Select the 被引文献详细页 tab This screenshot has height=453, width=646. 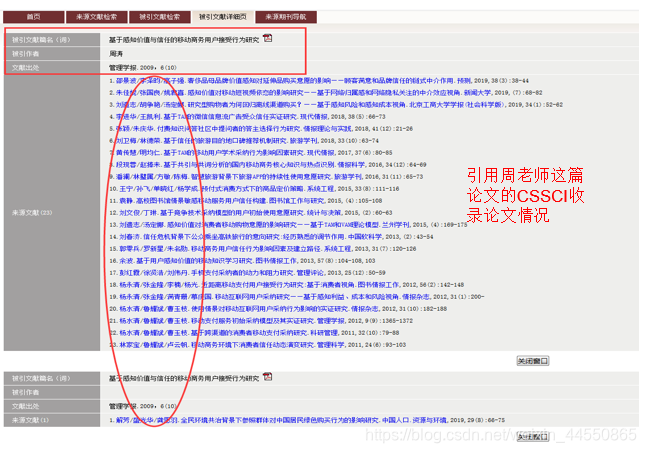(223, 17)
